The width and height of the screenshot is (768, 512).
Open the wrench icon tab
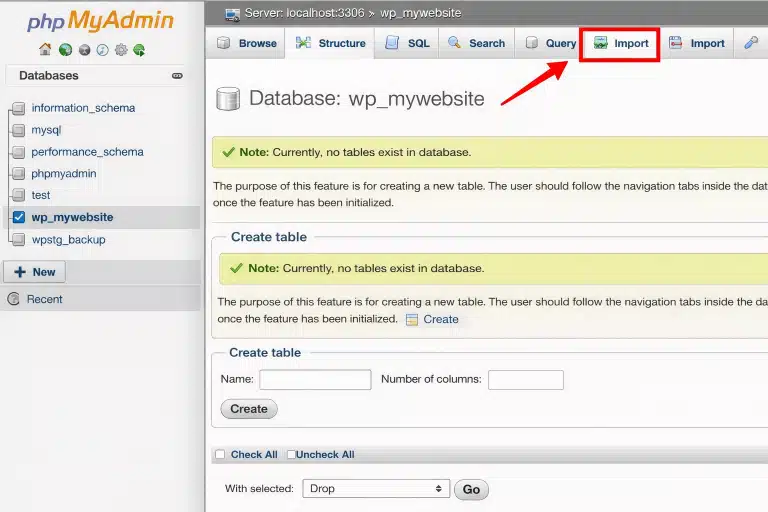[x=751, y=43]
